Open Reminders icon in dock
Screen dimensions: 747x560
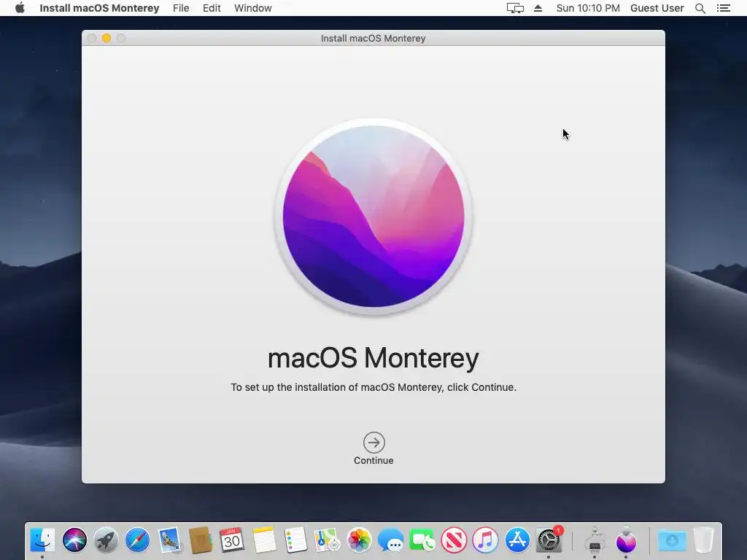pos(295,540)
